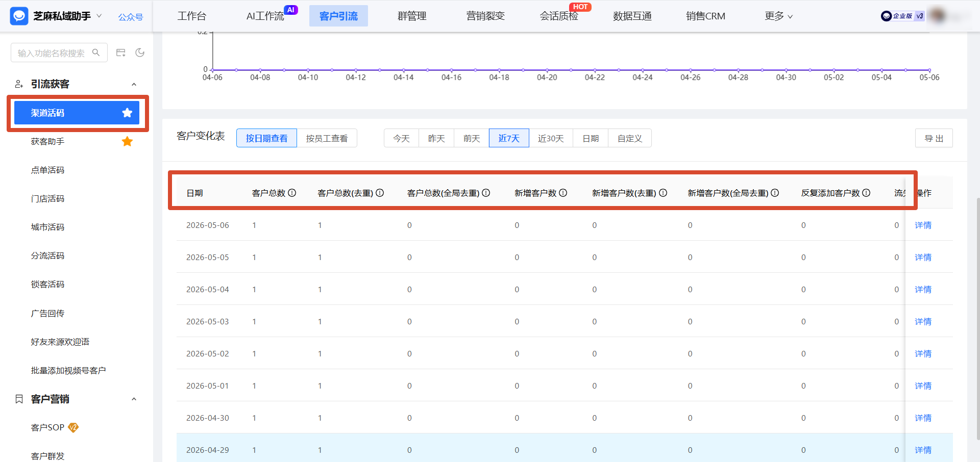Viewport: 980px width, 462px height.
Task: Choose the 前天 date filter
Action: point(472,138)
